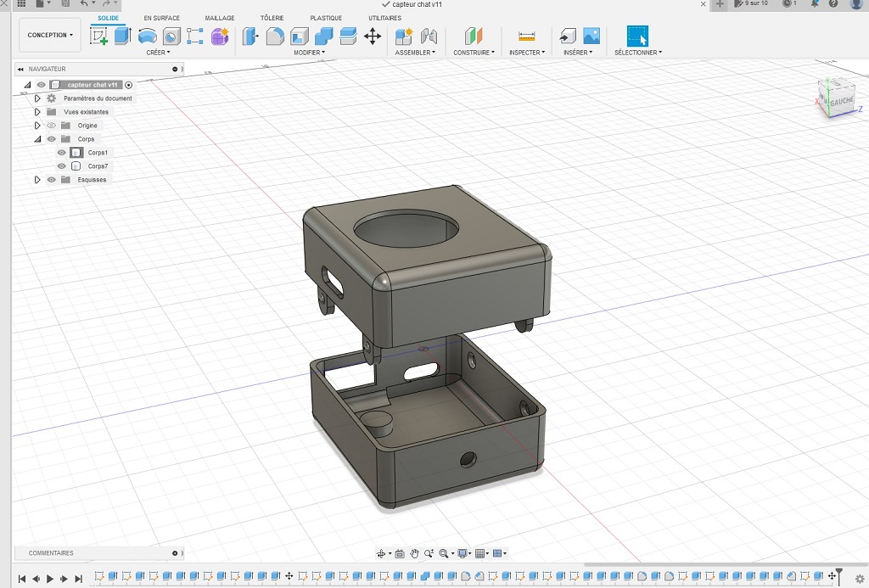The width and height of the screenshot is (869, 588).
Task: Expand the Esquisses folder
Action: [x=37, y=180]
